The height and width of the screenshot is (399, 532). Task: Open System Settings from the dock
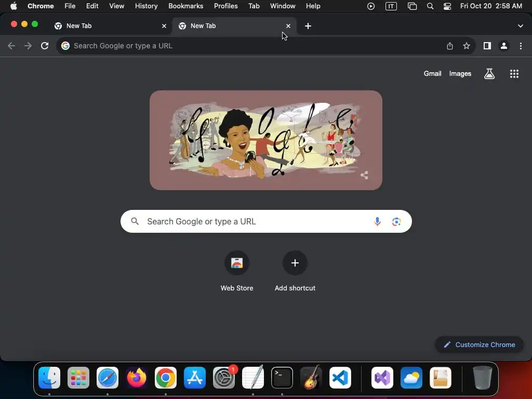click(x=224, y=378)
